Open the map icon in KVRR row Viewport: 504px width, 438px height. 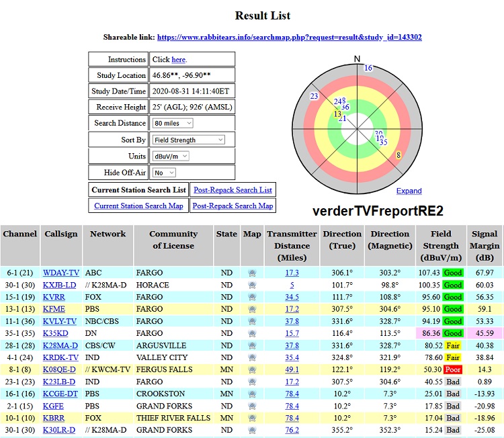(x=252, y=297)
